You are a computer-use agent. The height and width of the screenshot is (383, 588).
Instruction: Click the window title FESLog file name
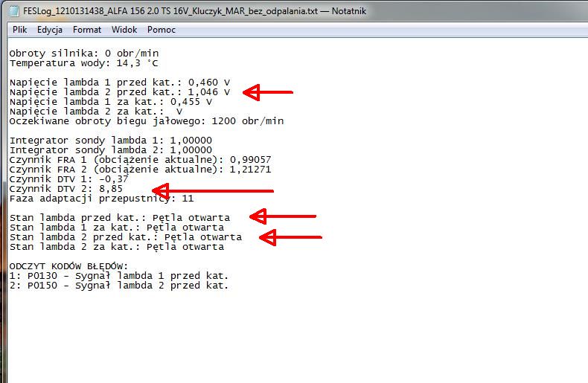click(x=170, y=11)
